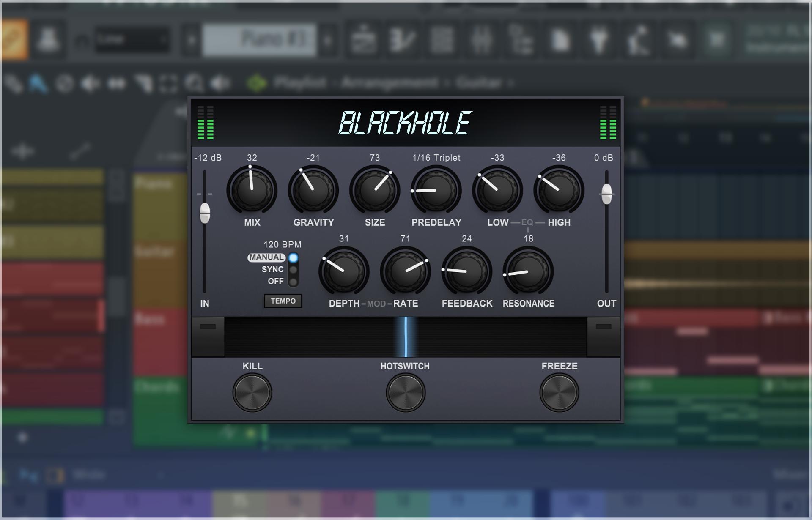Click the KILL footswitch
The height and width of the screenshot is (520, 812).
(252, 392)
